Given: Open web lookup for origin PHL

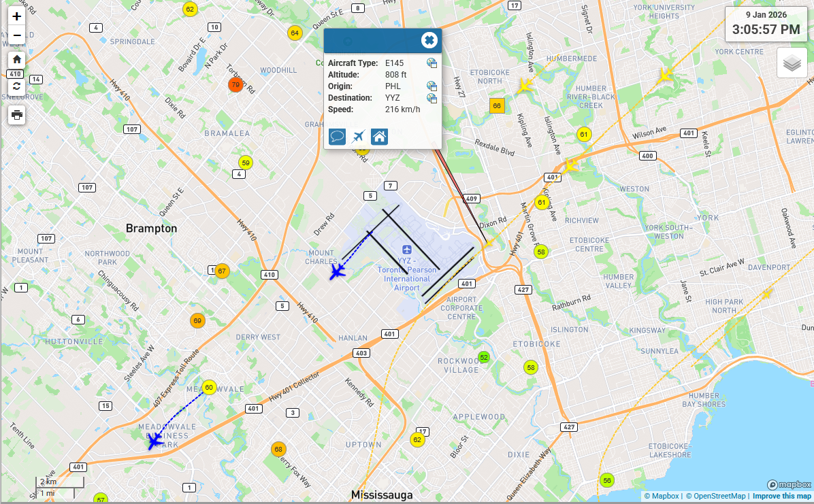Looking at the screenshot, I should 432,86.
